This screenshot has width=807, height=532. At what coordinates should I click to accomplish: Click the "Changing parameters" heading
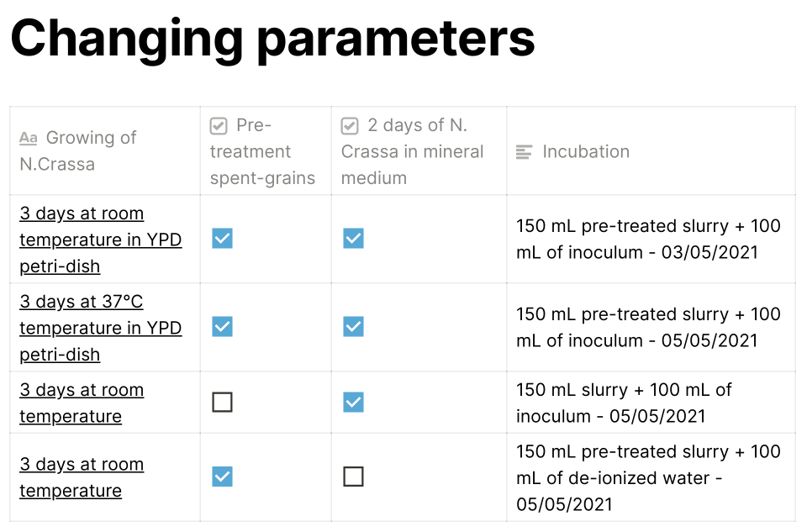(x=272, y=38)
